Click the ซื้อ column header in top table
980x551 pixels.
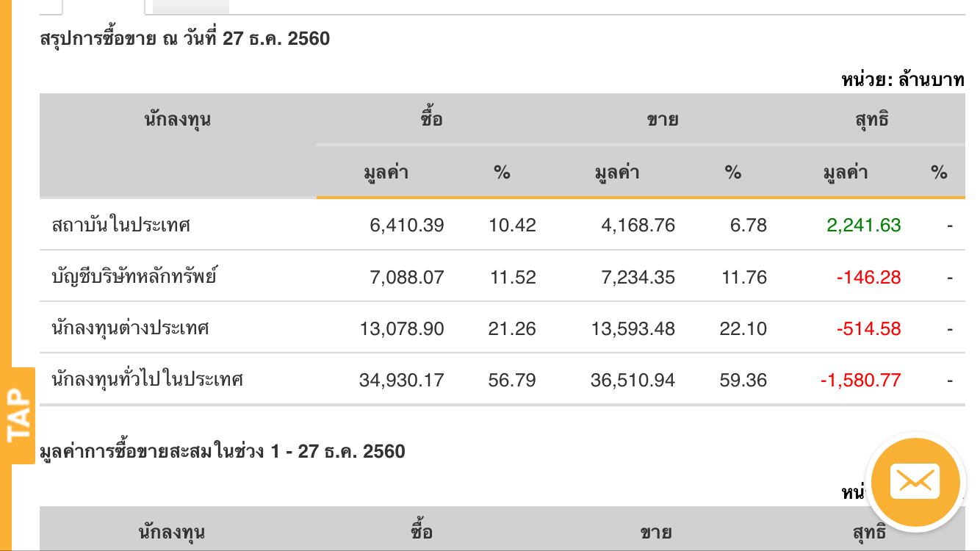pyautogui.click(x=432, y=119)
